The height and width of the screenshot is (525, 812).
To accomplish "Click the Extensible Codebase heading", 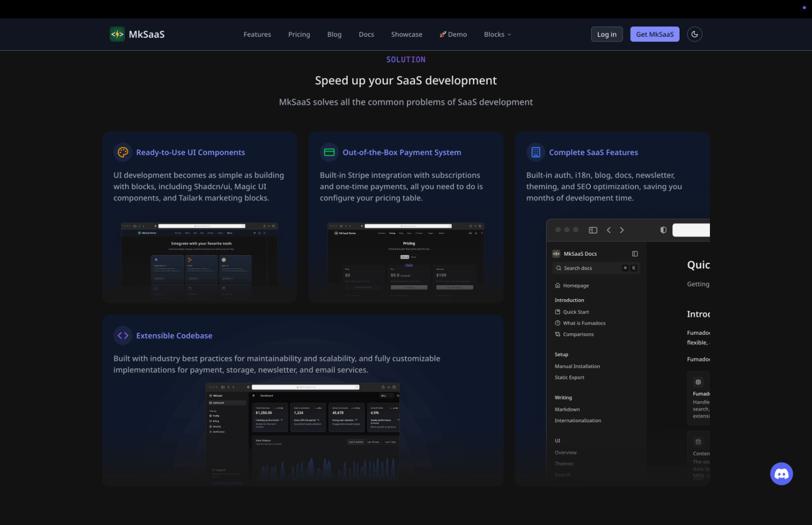I will (x=174, y=335).
